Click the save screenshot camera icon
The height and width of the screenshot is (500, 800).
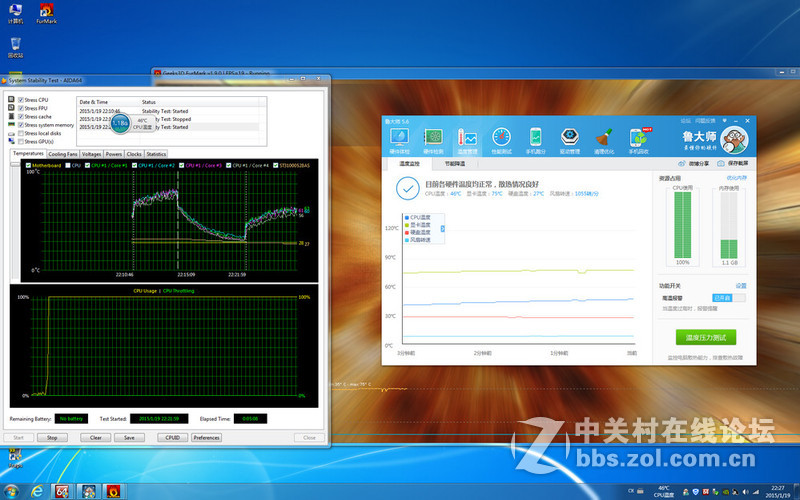pos(720,163)
